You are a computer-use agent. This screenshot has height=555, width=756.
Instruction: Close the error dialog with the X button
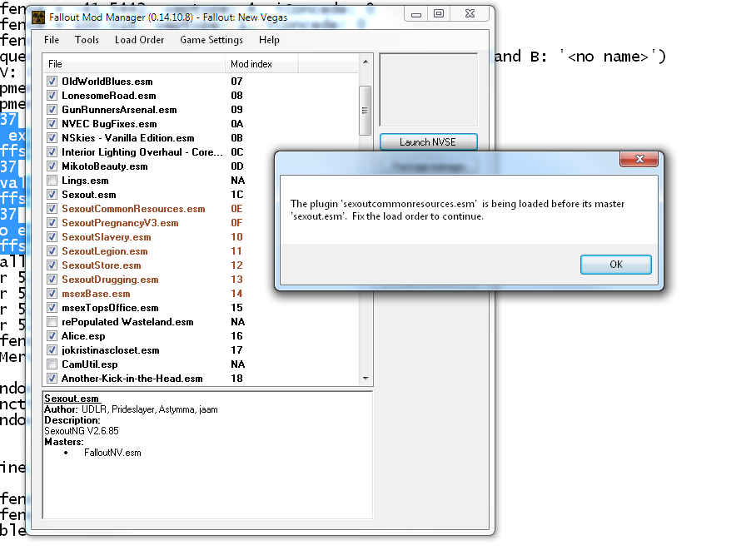(638, 160)
